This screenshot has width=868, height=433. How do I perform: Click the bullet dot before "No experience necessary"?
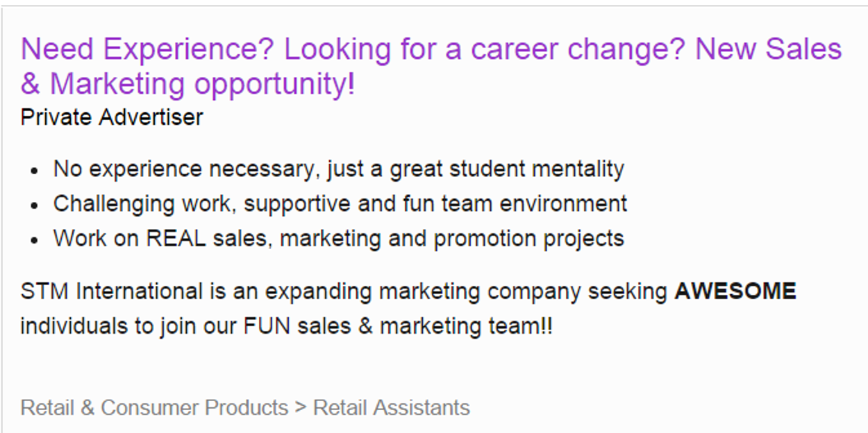coord(35,171)
